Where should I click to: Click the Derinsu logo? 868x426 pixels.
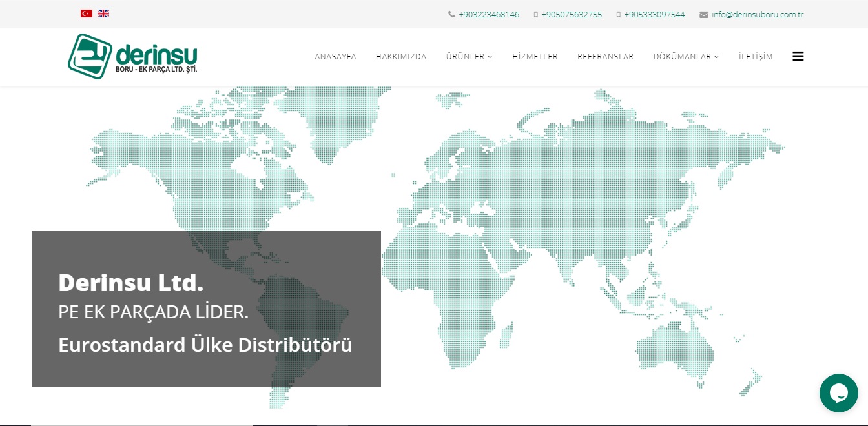132,56
